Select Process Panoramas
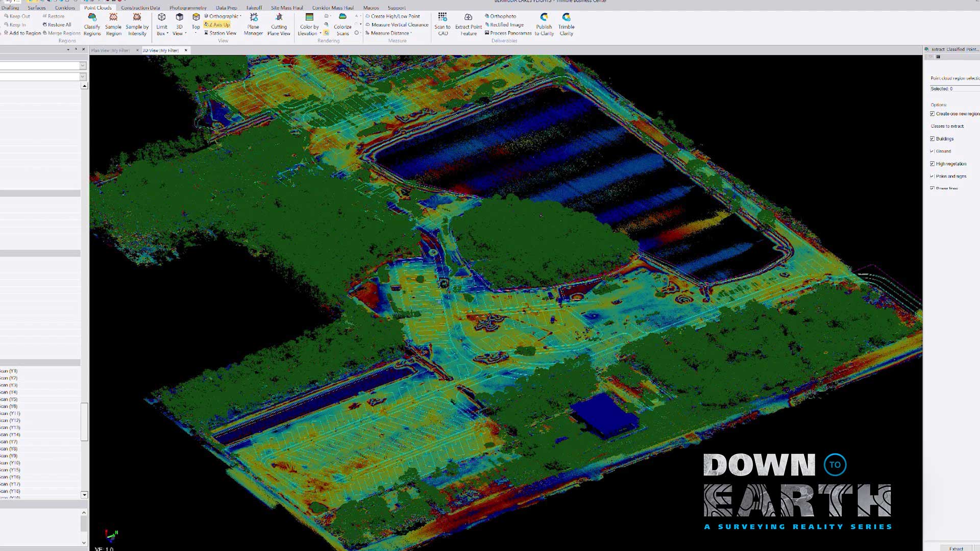This screenshot has height=551, width=980. pyautogui.click(x=508, y=33)
